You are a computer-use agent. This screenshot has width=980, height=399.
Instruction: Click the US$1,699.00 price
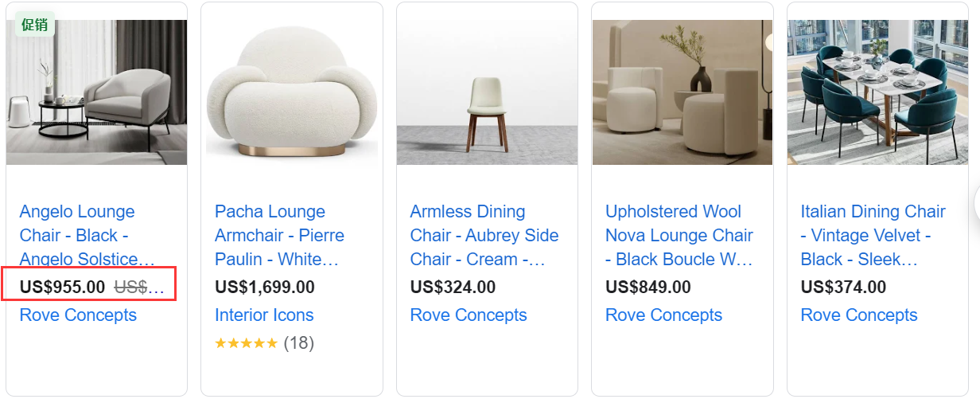point(265,287)
